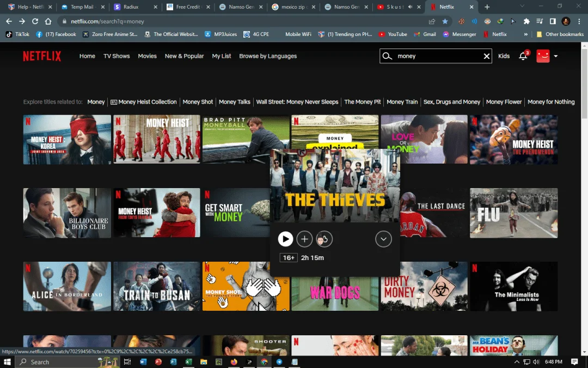Open the Money Flower related title
This screenshot has height=368, width=588.
[504, 102]
